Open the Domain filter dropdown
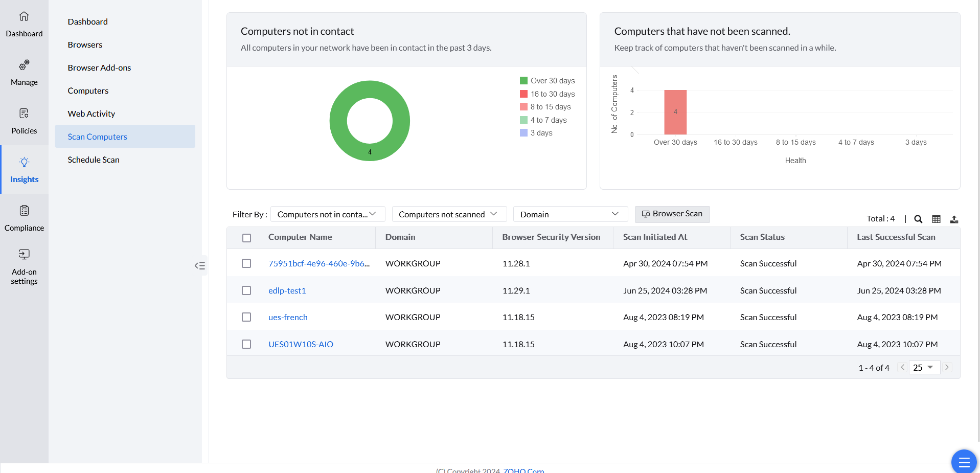This screenshot has height=473, width=980. [570, 214]
